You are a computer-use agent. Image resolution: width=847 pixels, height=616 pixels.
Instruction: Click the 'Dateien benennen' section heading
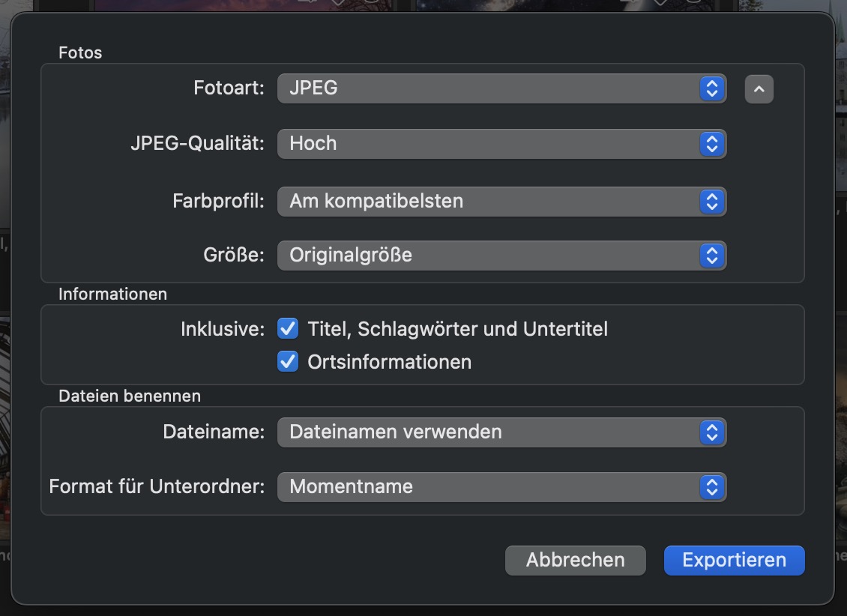(130, 395)
